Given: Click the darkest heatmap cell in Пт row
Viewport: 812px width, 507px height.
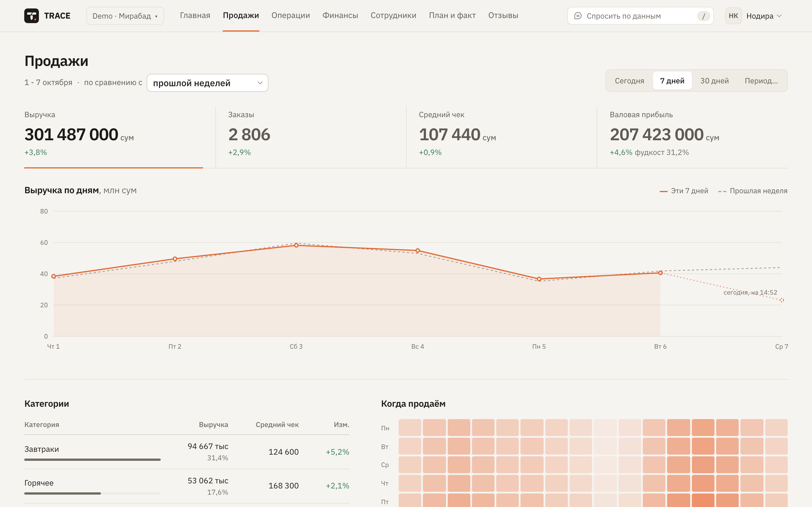Looking at the screenshot, I should click(703, 500).
